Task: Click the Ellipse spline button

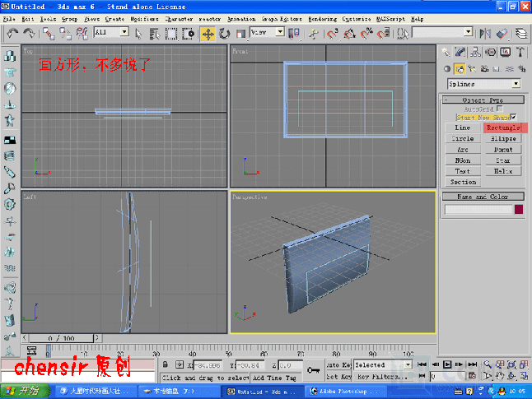Action: click(503, 139)
